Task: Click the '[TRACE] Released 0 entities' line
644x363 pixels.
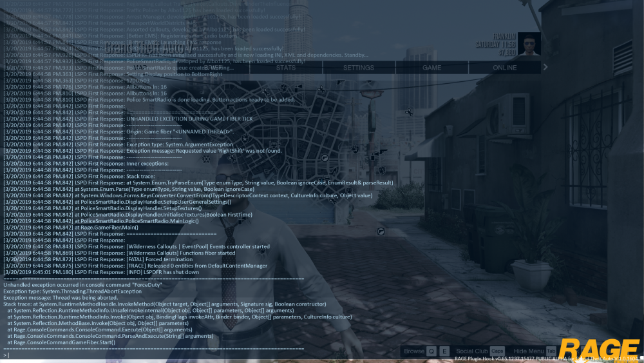Action: click(x=135, y=266)
